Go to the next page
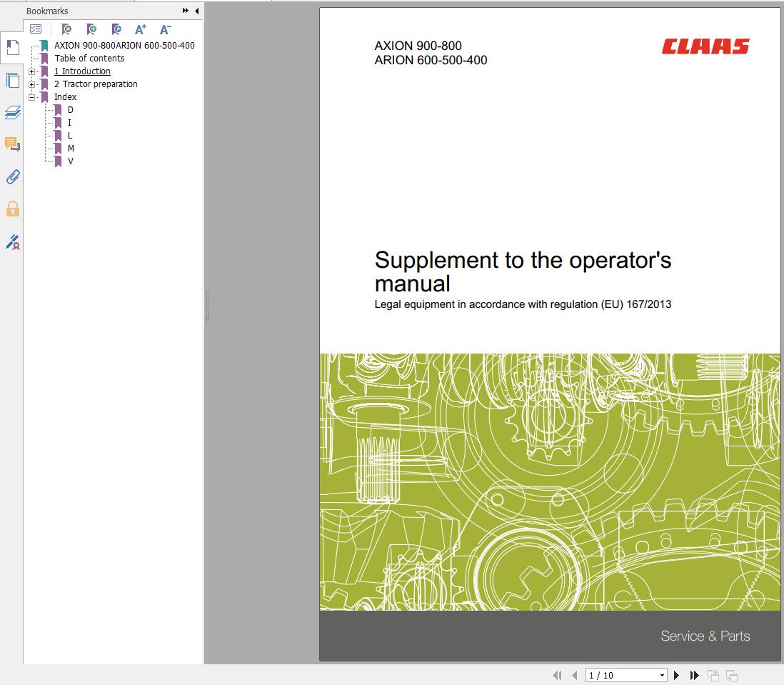The image size is (784, 685). 677,675
